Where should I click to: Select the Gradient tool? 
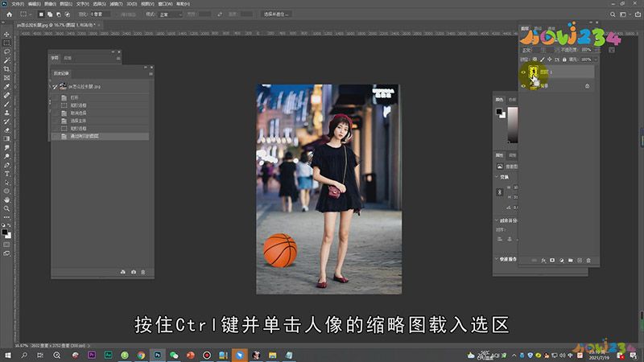tap(6, 138)
